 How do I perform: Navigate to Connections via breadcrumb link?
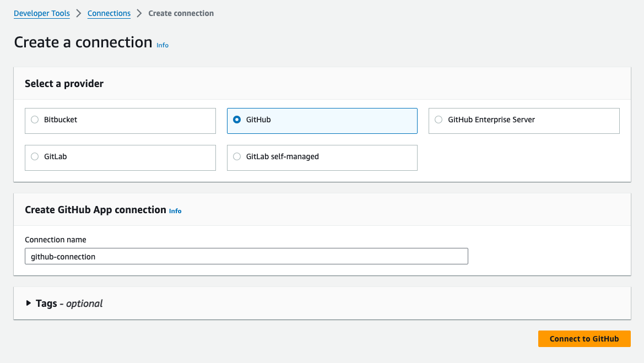click(x=109, y=13)
